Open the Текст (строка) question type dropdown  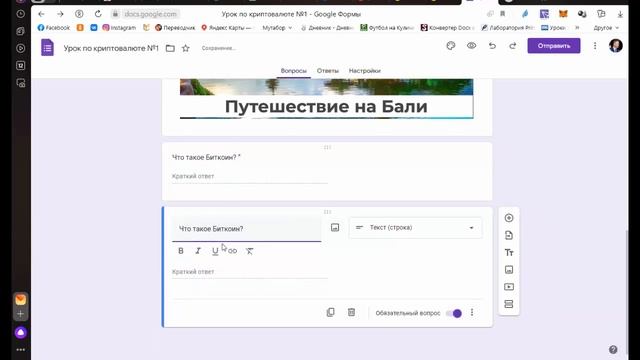[x=415, y=228]
